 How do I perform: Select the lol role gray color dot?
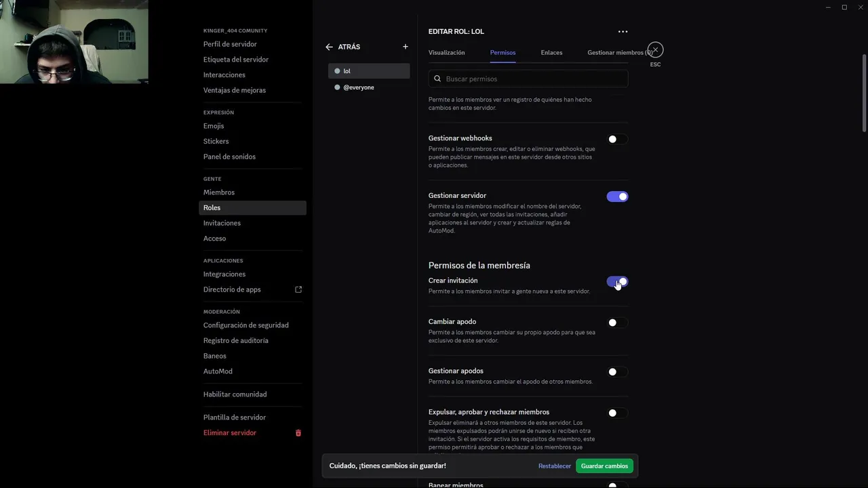point(337,71)
